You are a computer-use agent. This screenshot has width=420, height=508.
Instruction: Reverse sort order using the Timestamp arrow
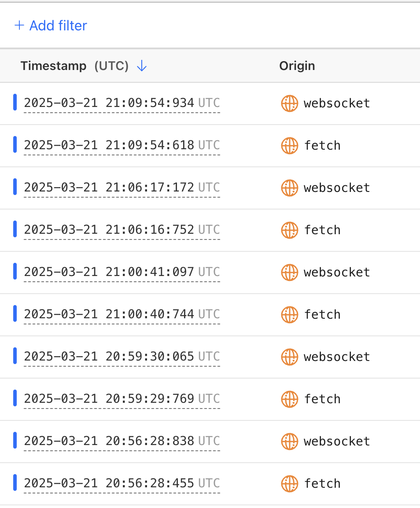[x=141, y=66]
